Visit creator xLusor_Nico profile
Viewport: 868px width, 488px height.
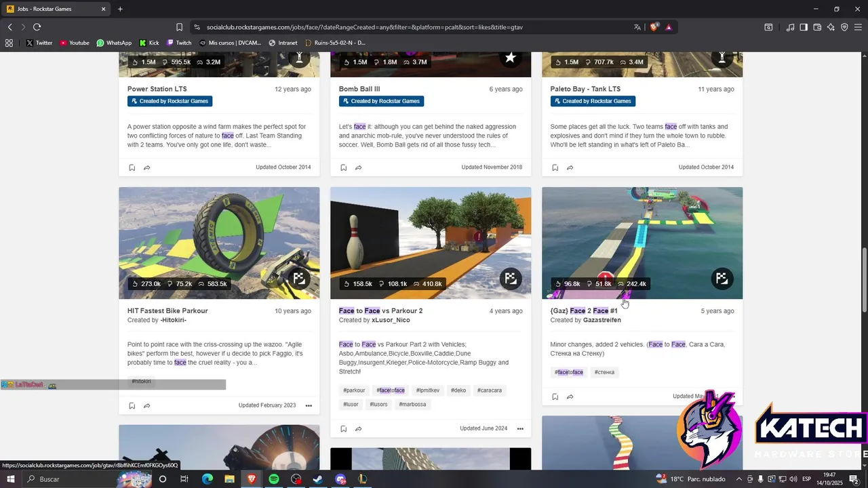click(391, 321)
